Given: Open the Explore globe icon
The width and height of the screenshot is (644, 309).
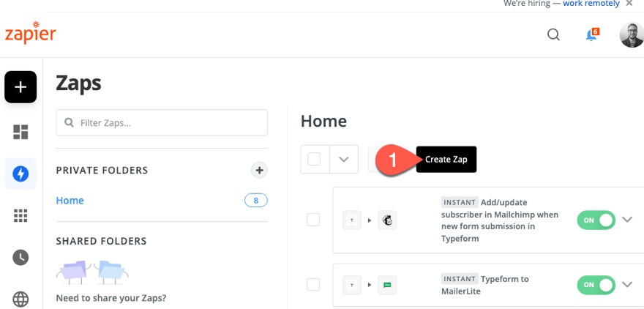Looking at the screenshot, I should click(x=20, y=299).
